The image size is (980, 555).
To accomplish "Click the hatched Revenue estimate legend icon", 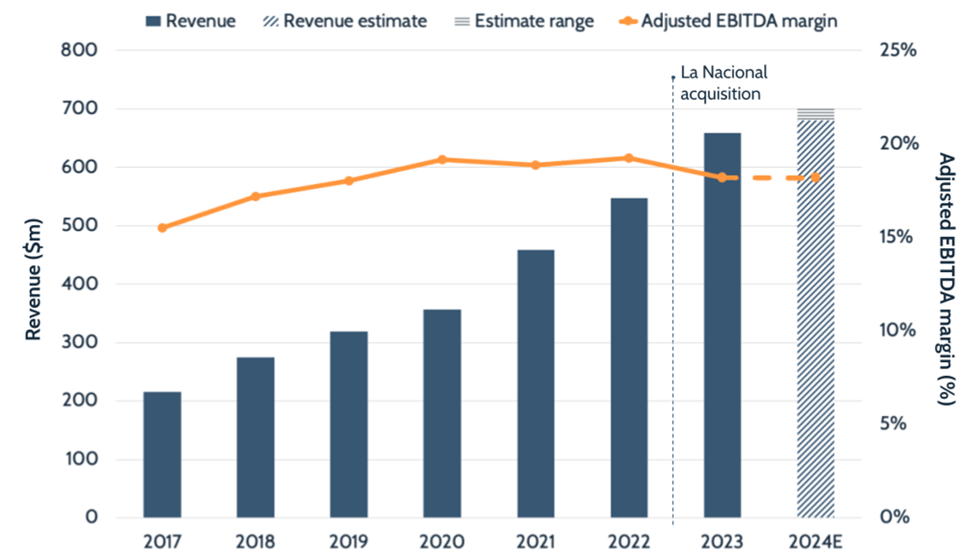I will pyautogui.click(x=268, y=21).
